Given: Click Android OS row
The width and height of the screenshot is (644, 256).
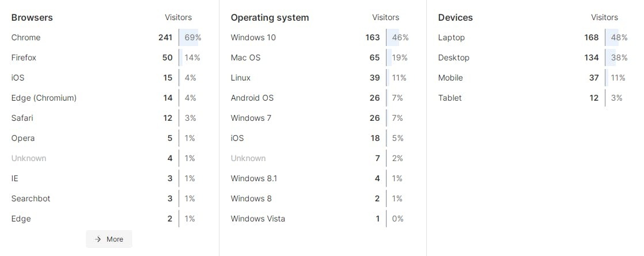Looking at the screenshot, I should pos(320,98).
